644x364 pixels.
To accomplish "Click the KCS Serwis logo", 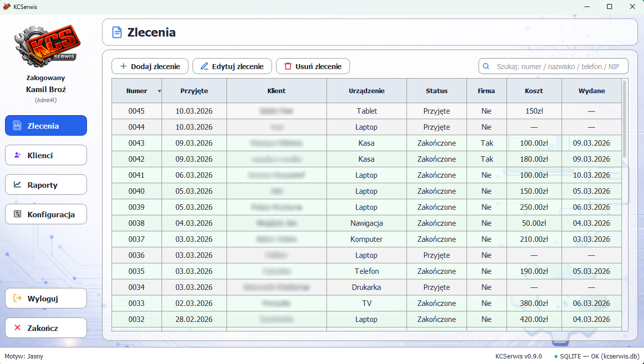I will point(45,47).
